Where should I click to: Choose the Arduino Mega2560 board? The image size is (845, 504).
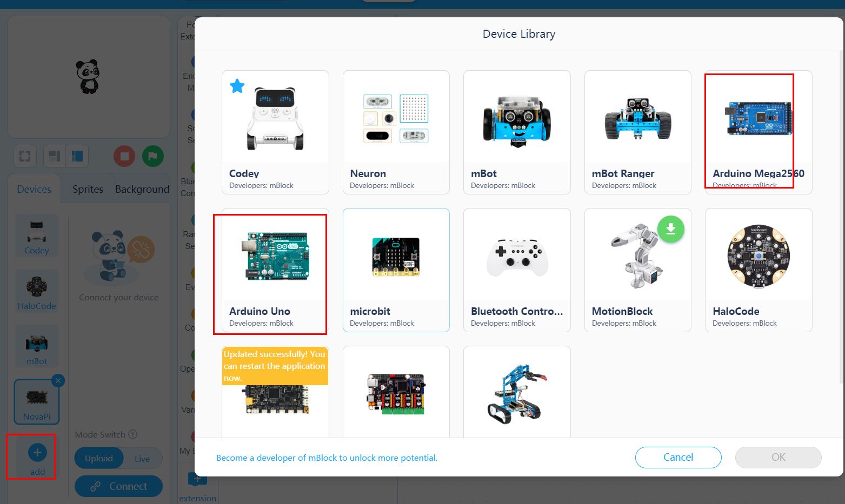[758, 132]
